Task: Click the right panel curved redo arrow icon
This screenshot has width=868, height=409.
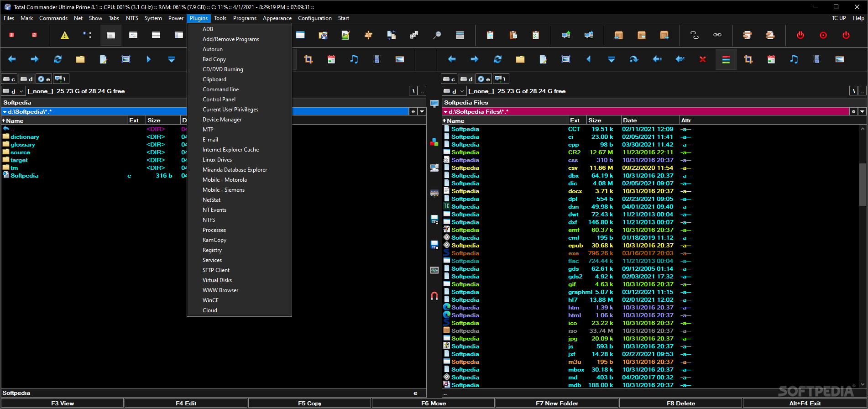Action: pos(634,59)
